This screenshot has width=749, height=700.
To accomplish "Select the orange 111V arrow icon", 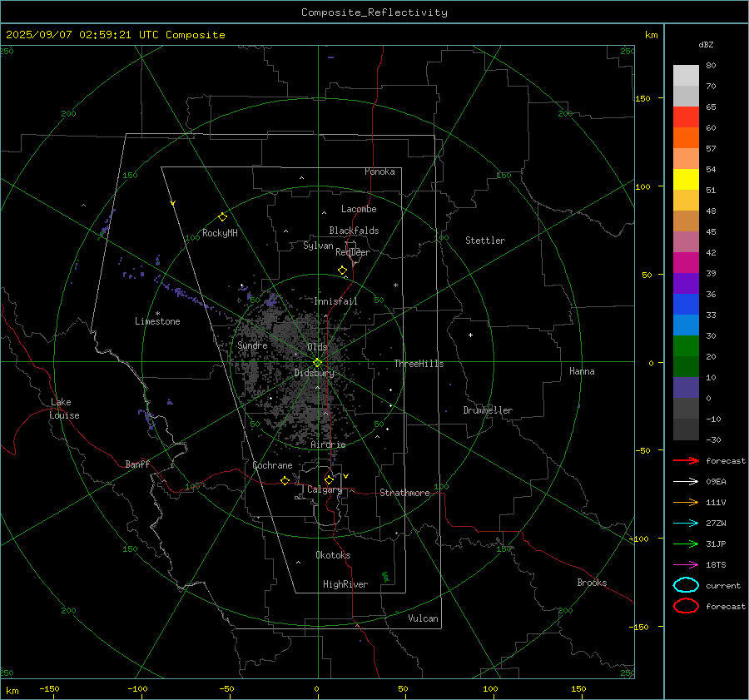I will (x=686, y=502).
